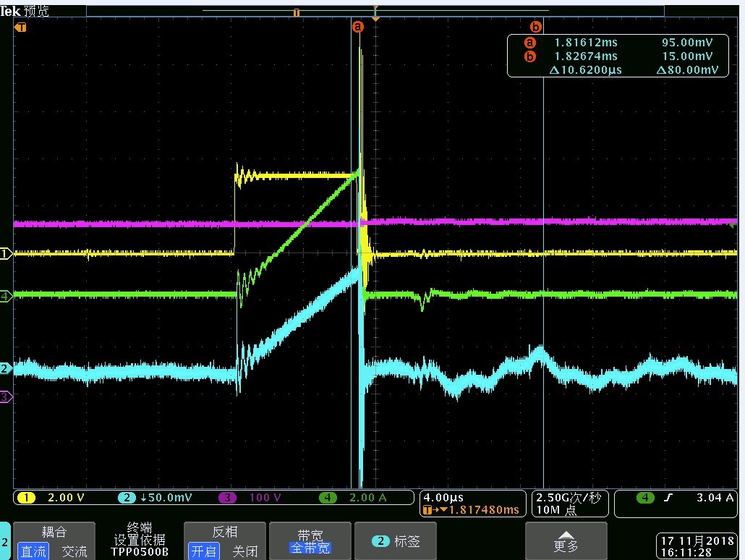The image size is (745, 560).
Task: Select channel 4 ground marker
Action: tap(6, 296)
